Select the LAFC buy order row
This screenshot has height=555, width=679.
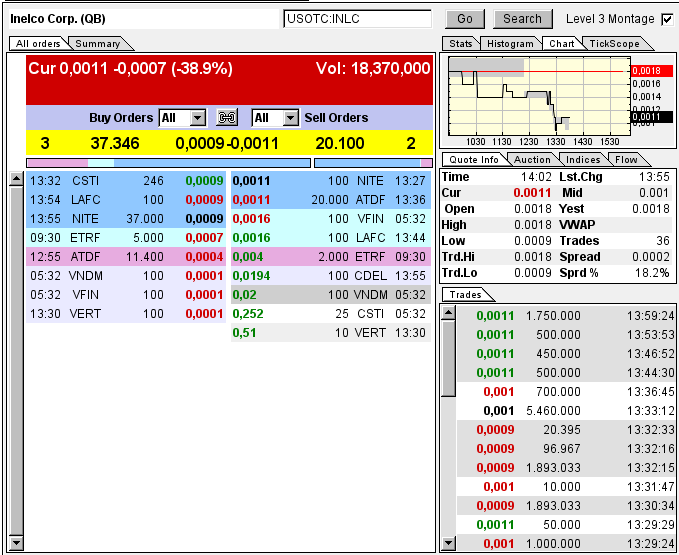tap(126, 200)
